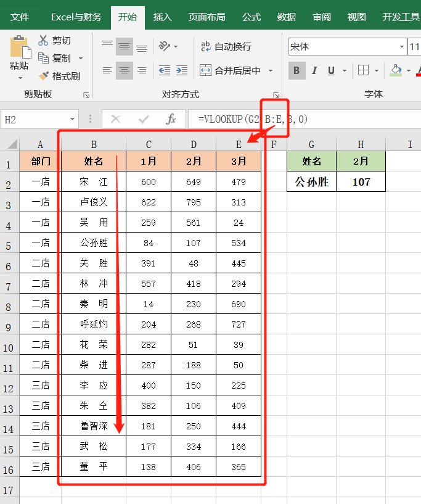This screenshot has width=421, height=504.
Task: Select column H header
Action: pos(361,144)
